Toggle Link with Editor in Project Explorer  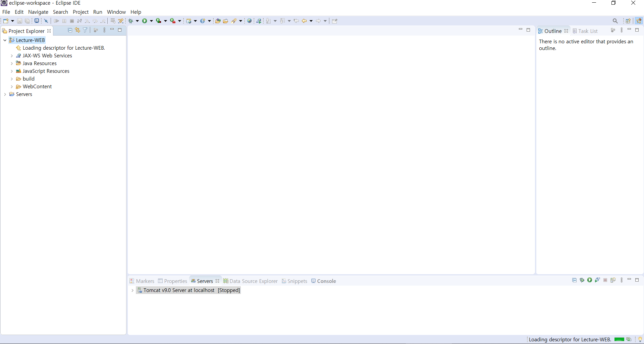point(77,30)
